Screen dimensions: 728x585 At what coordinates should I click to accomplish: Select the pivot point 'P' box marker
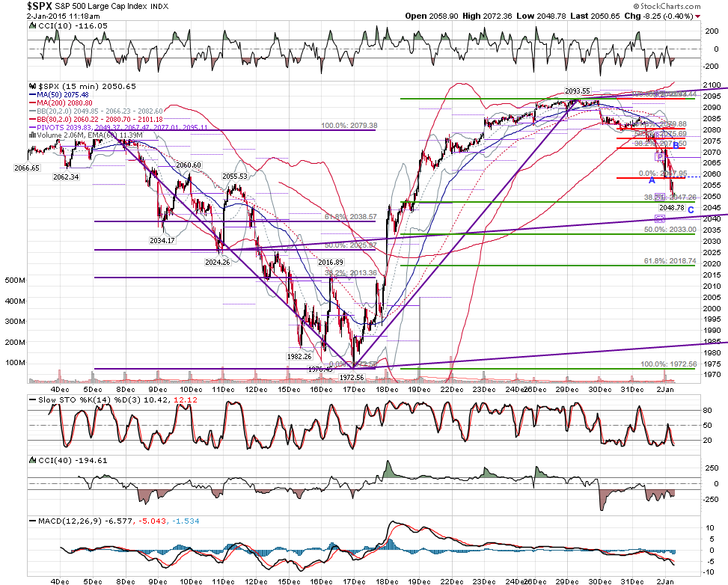pyautogui.click(x=660, y=157)
